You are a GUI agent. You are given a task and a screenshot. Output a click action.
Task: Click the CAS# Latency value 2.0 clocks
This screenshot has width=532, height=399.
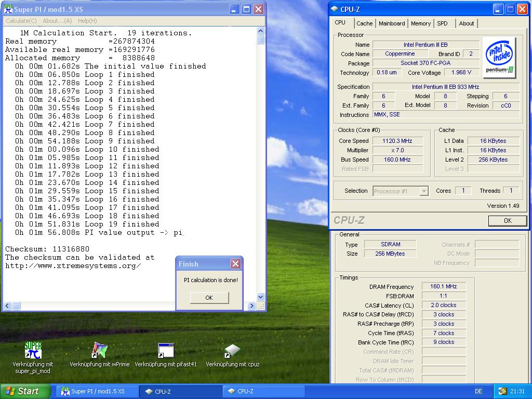click(444, 305)
